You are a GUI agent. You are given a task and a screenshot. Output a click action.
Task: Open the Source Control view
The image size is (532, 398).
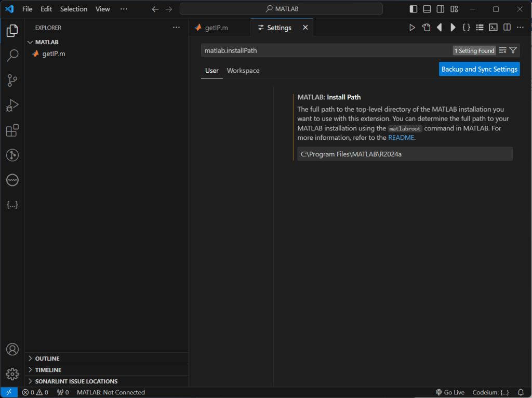12,81
